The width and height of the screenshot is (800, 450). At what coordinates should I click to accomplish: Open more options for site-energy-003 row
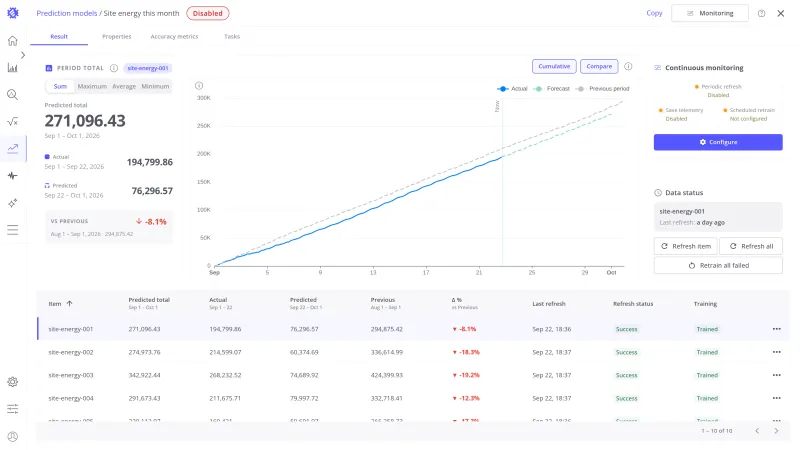click(777, 375)
